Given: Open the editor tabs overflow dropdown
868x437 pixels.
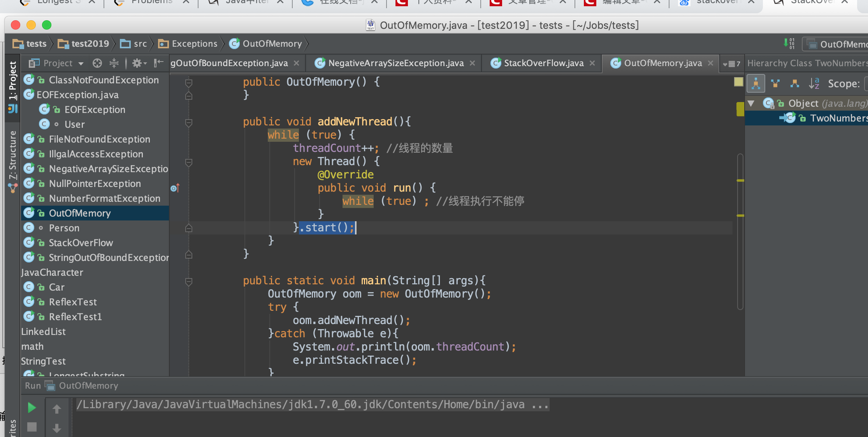Looking at the screenshot, I should tap(731, 63).
